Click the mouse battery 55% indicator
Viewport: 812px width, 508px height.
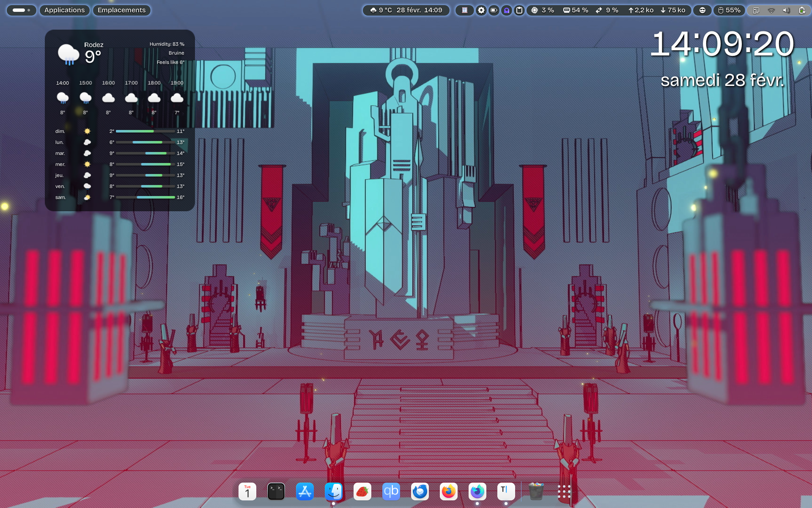tap(729, 10)
